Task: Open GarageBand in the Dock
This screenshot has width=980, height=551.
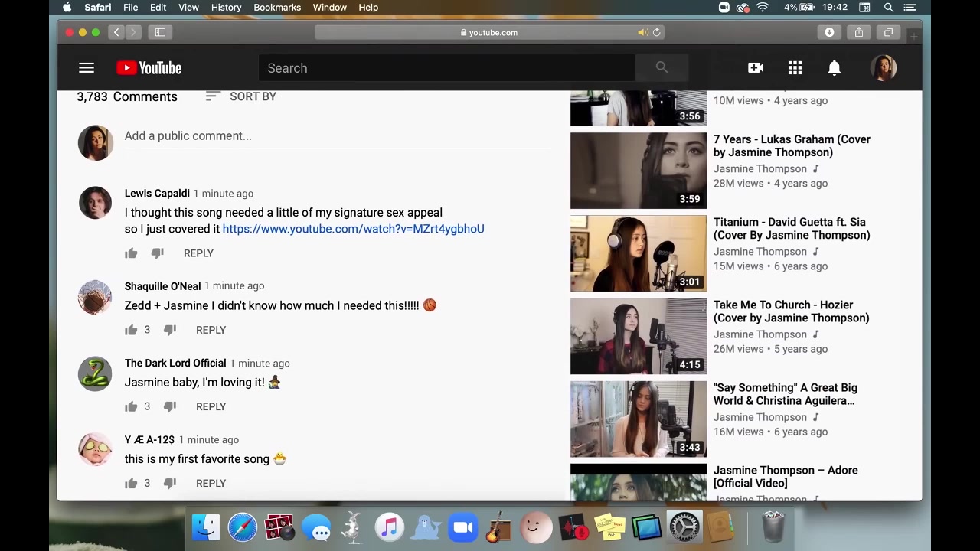Action: [x=499, y=527]
